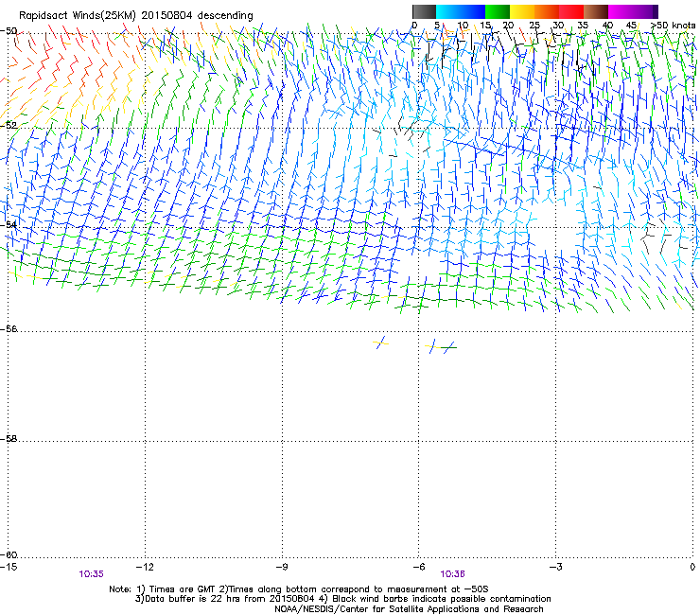
Task: Click the '-9' longitude axis label
Action: (282, 567)
